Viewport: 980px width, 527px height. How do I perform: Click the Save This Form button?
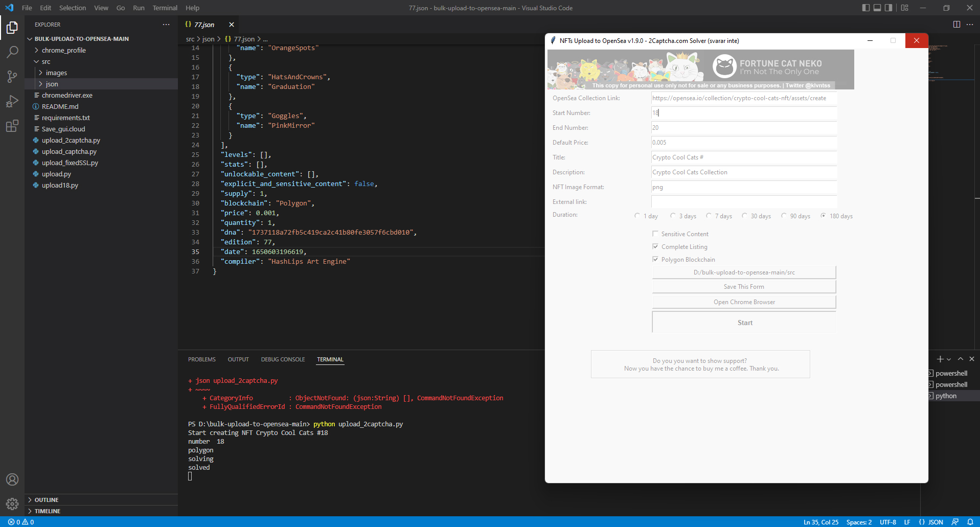pos(744,286)
